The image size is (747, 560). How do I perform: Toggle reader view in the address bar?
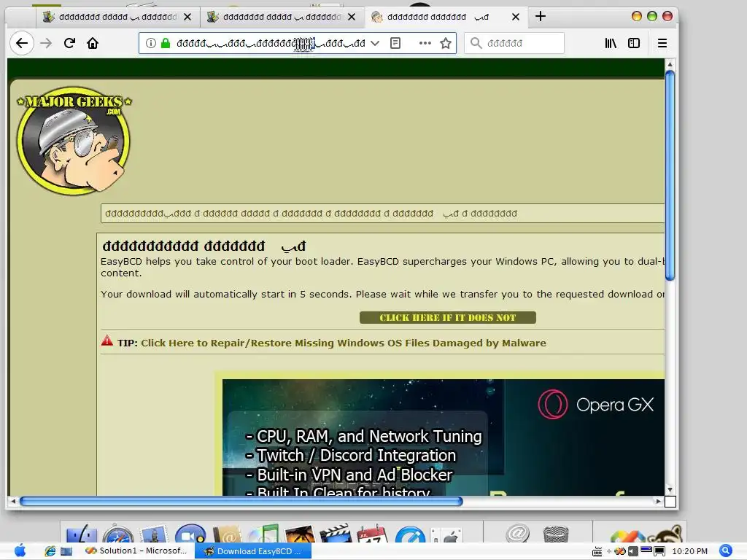tap(395, 43)
